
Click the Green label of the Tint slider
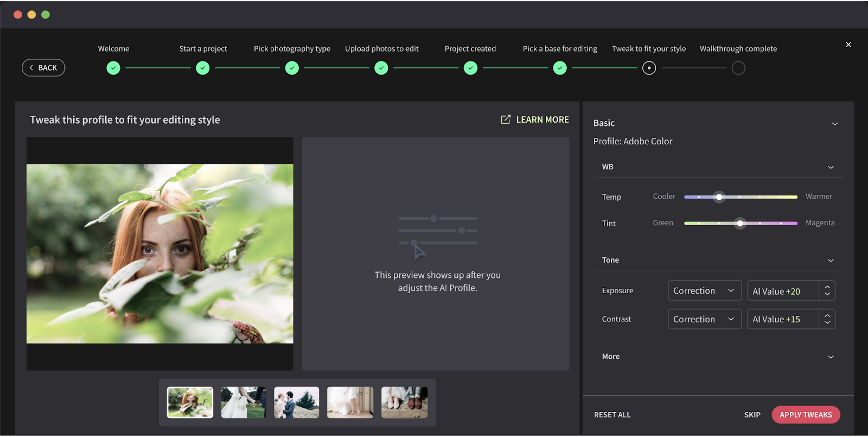[x=663, y=223]
